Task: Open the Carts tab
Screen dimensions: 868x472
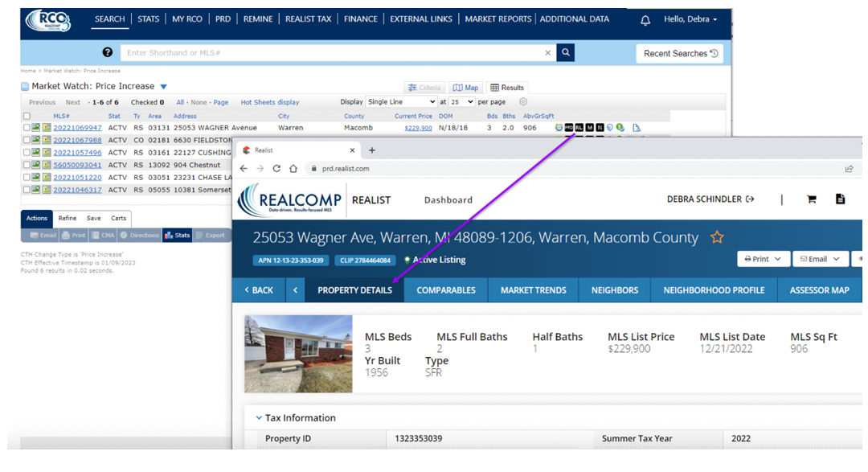Action: click(118, 218)
